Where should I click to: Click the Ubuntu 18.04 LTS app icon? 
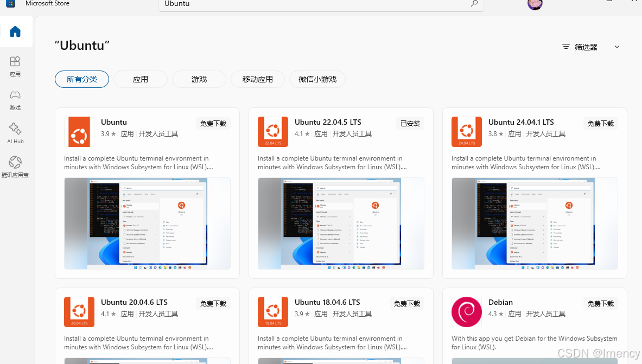click(272, 311)
